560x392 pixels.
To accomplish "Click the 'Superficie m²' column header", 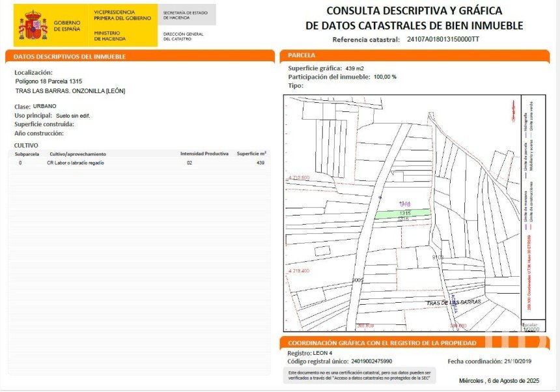I will click(251, 154).
